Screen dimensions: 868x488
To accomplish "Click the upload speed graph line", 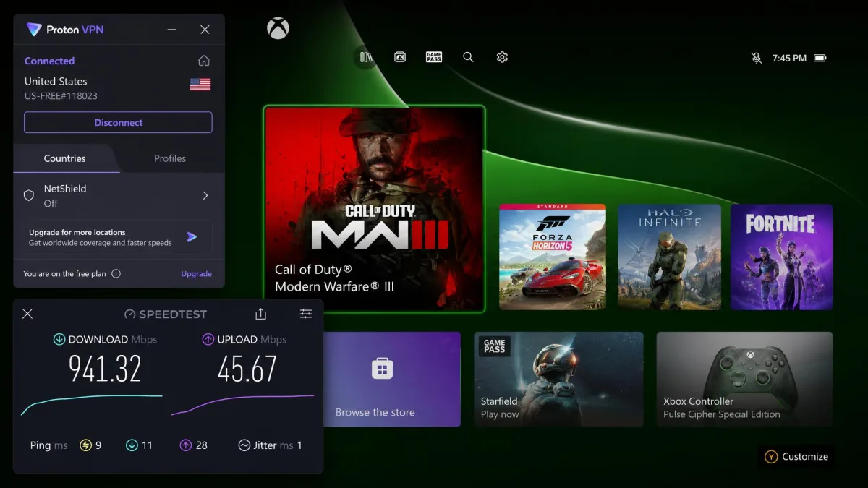I will point(242,403).
